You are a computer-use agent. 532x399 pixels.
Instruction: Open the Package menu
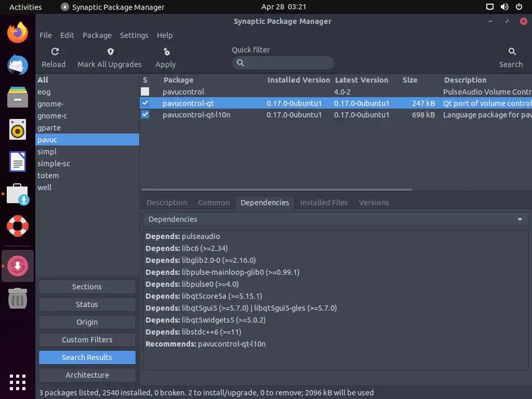click(97, 35)
